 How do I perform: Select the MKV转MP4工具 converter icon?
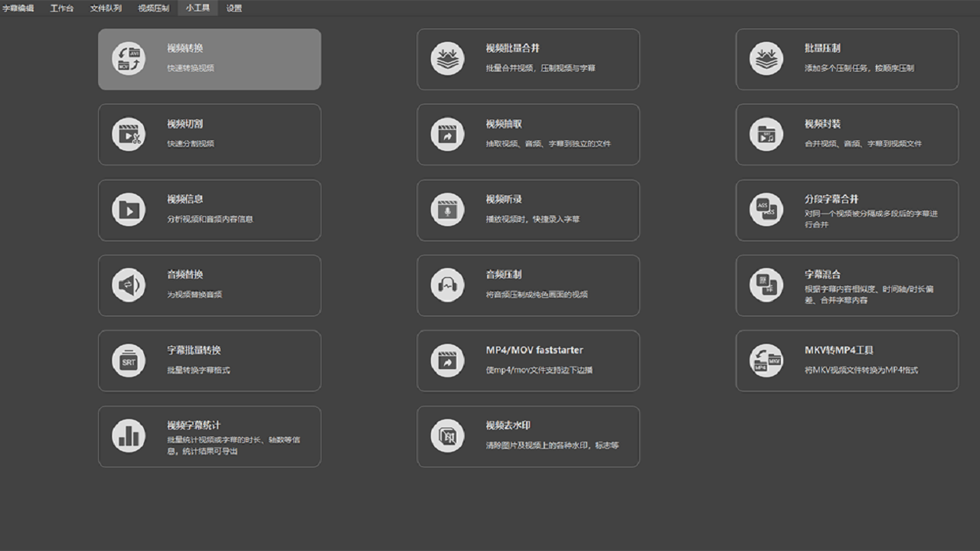point(766,361)
